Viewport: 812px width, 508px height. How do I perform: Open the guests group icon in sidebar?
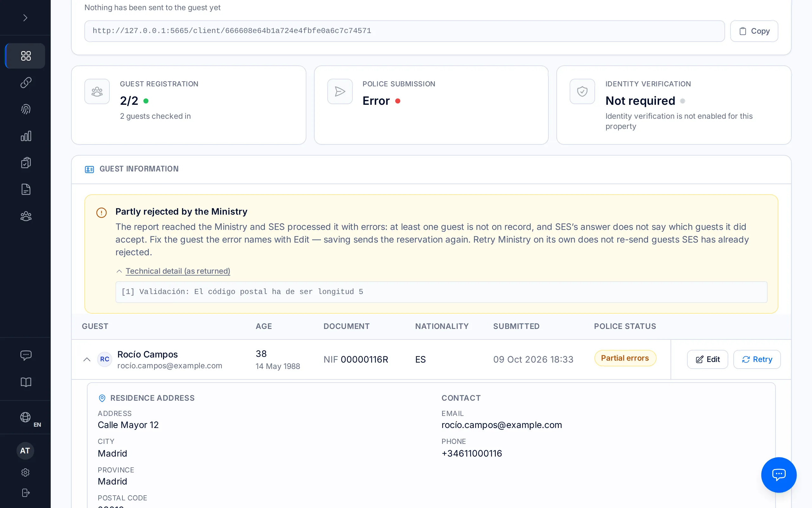[x=26, y=216]
